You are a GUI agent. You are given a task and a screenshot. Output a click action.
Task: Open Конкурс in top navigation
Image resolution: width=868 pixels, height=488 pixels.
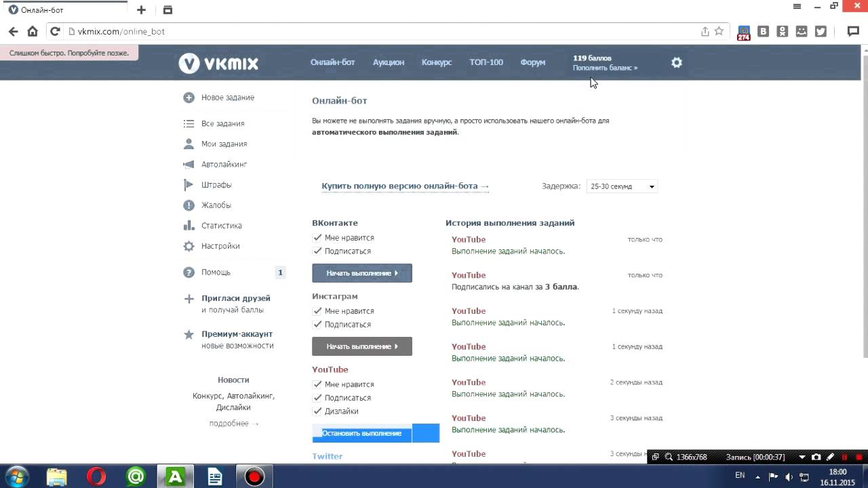(x=437, y=62)
